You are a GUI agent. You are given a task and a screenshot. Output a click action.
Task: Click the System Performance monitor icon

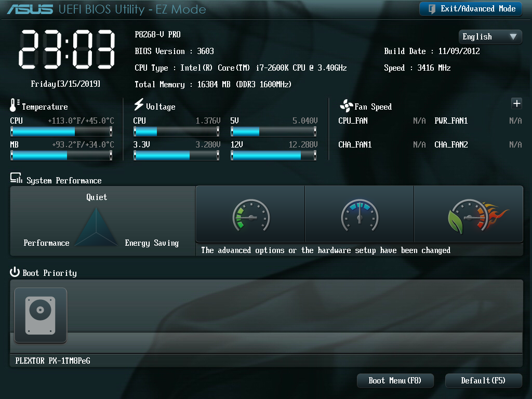click(16, 178)
